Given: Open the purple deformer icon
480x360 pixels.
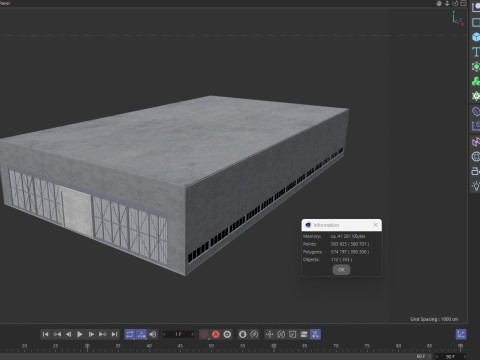Looking at the screenshot, I should point(476,111).
